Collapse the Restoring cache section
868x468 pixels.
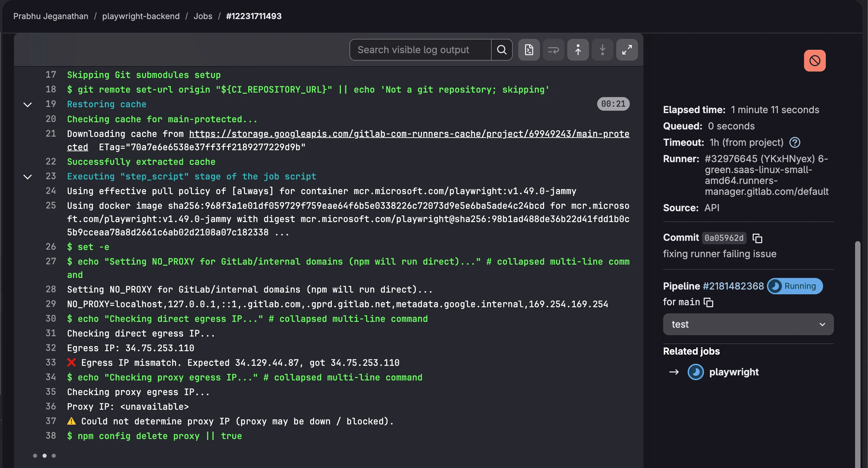[28, 104]
